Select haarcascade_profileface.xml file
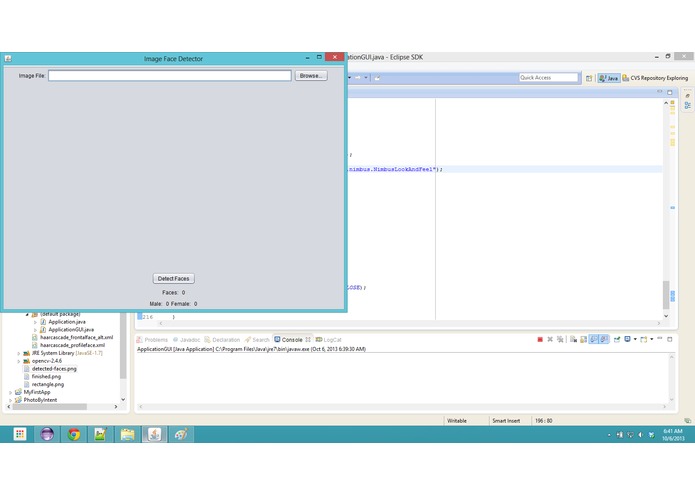 (68, 345)
